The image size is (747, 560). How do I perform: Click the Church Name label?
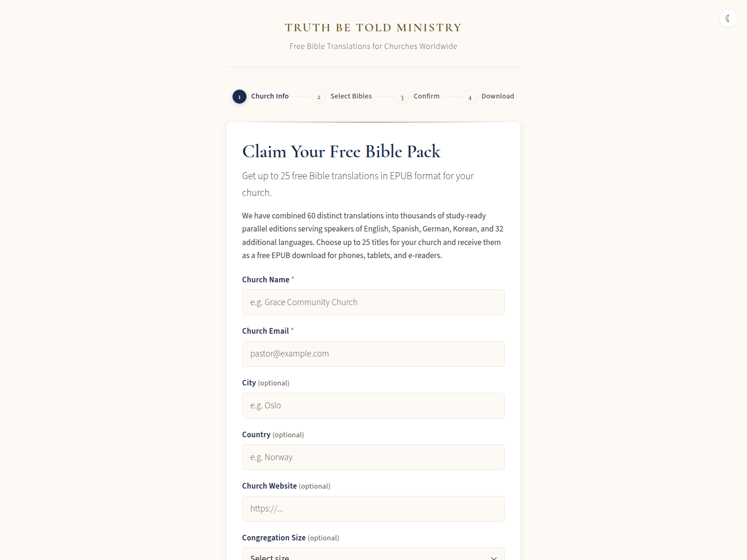266,280
